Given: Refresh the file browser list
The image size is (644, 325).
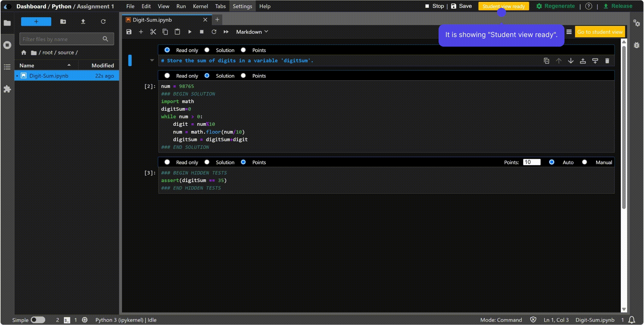Looking at the screenshot, I should point(103,22).
